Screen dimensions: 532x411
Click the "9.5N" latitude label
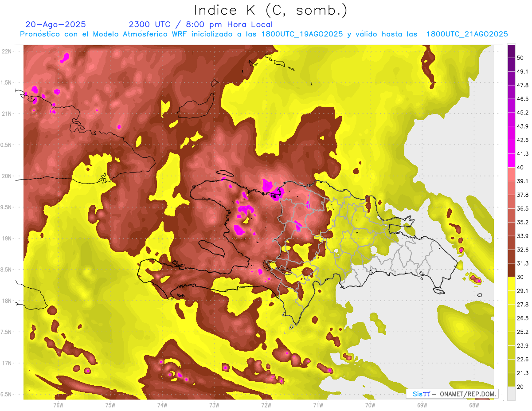6,207
